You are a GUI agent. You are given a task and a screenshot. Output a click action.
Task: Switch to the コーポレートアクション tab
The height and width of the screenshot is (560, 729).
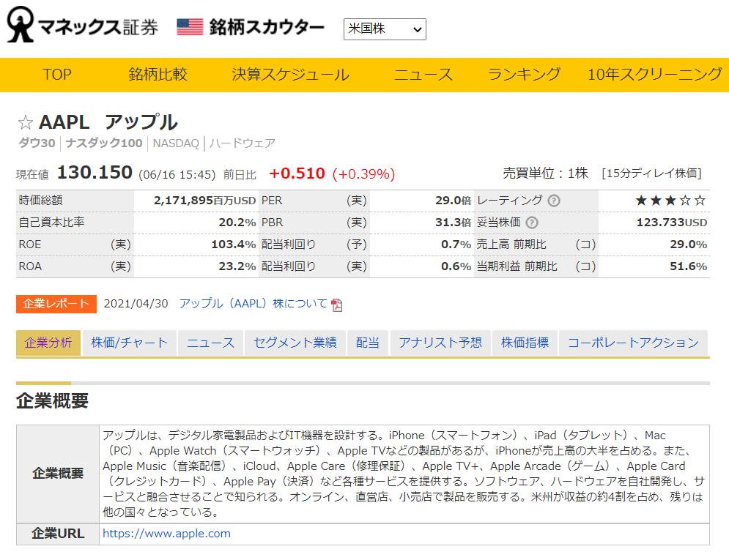pyautogui.click(x=633, y=343)
